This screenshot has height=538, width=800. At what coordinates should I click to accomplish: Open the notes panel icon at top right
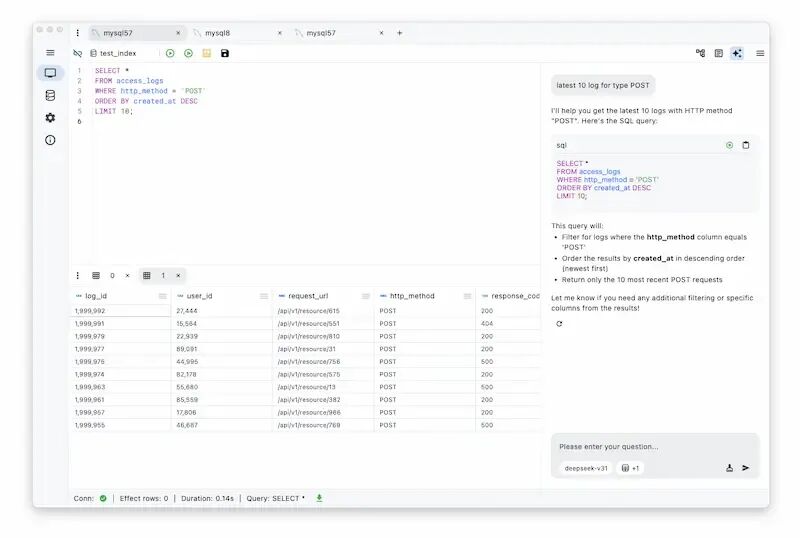pos(718,53)
